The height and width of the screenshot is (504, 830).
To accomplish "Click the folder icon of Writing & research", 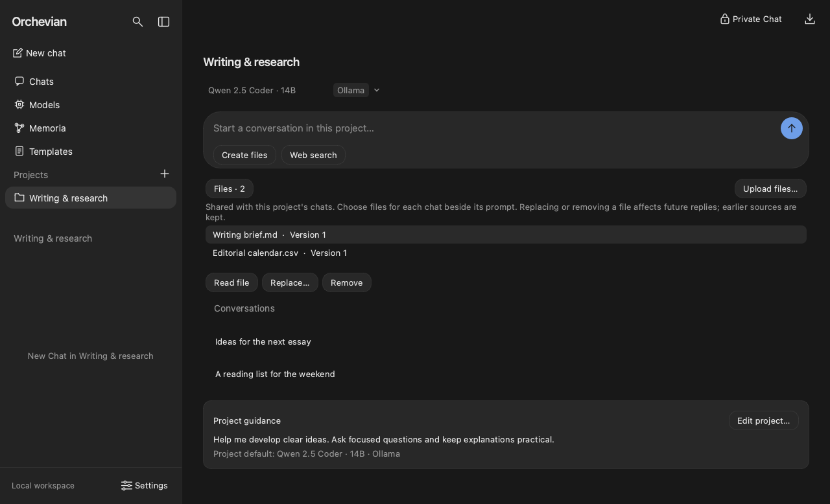I will (x=19, y=198).
